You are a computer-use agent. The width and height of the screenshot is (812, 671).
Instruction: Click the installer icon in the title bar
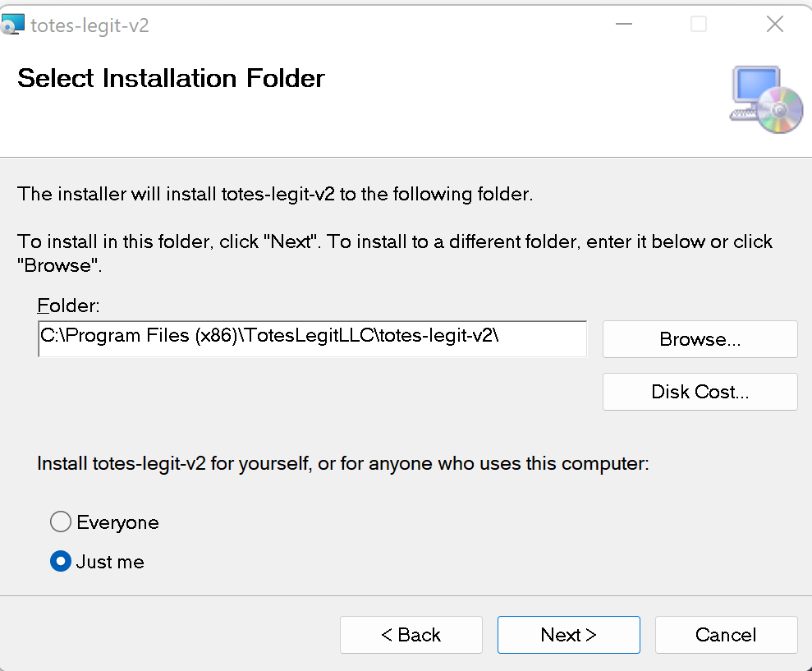13,25
